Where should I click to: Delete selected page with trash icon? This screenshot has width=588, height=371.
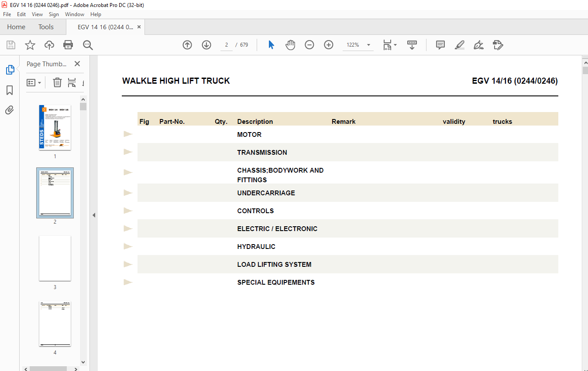coord(57,82)
